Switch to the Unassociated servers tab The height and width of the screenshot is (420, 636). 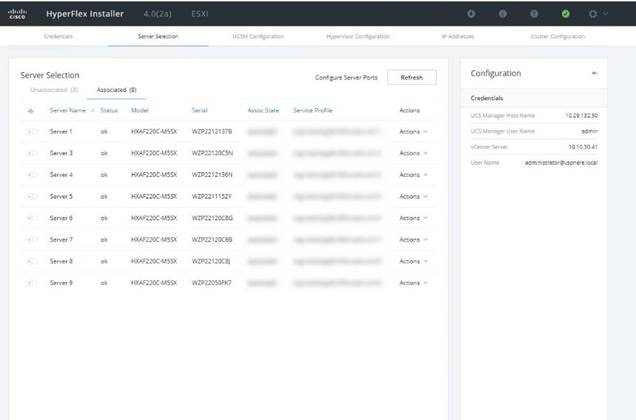click(x=54, y=90)
